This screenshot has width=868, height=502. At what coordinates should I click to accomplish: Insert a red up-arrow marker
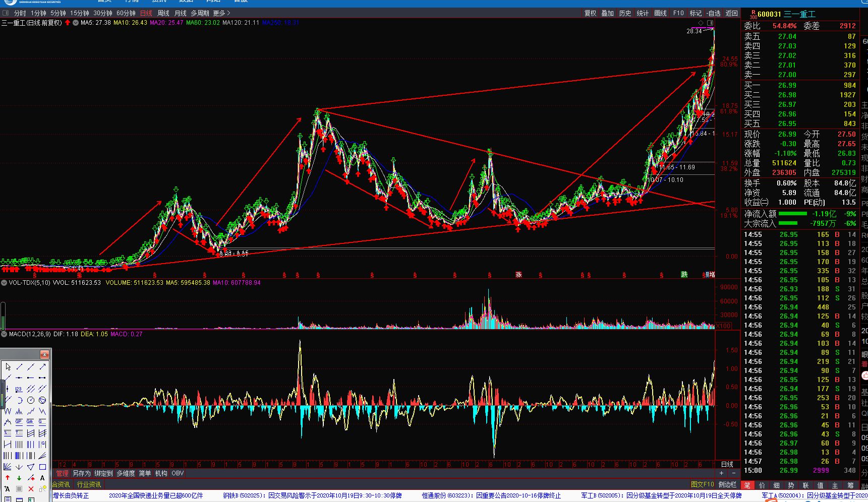pyautogui.click(x=8, y=478)
